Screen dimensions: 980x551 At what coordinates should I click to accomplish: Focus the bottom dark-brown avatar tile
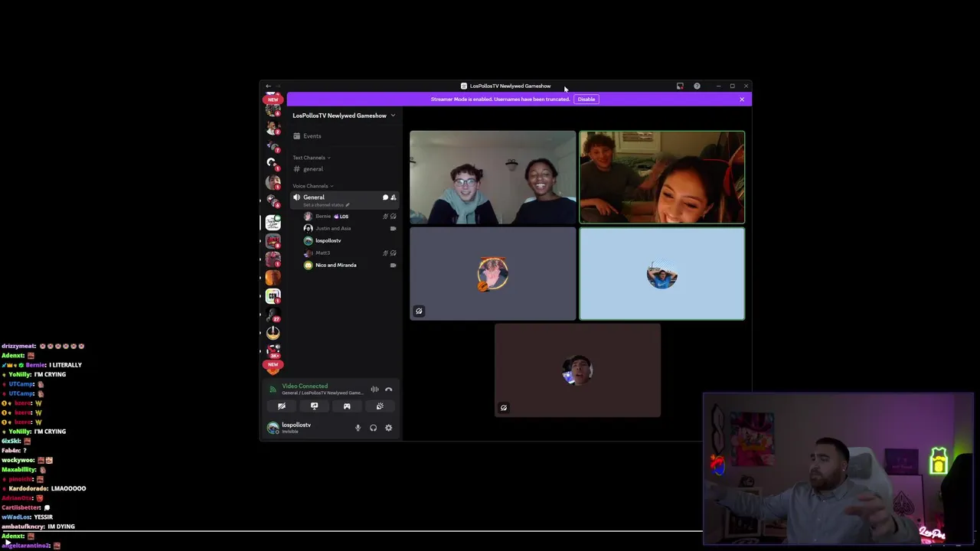coord(577,370)
